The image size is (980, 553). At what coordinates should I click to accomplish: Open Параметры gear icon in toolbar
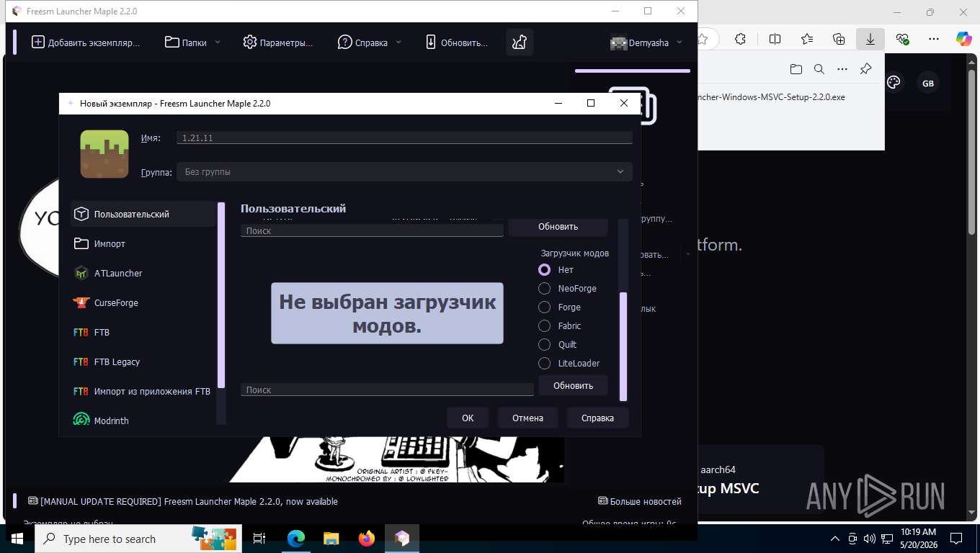(250, 42)
